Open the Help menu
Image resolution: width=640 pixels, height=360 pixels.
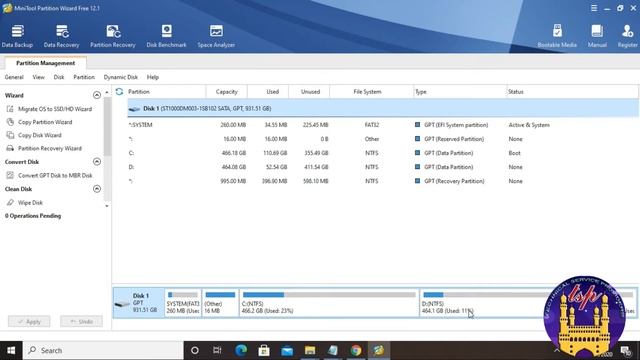pyautogui.click(x=153, y=77)
